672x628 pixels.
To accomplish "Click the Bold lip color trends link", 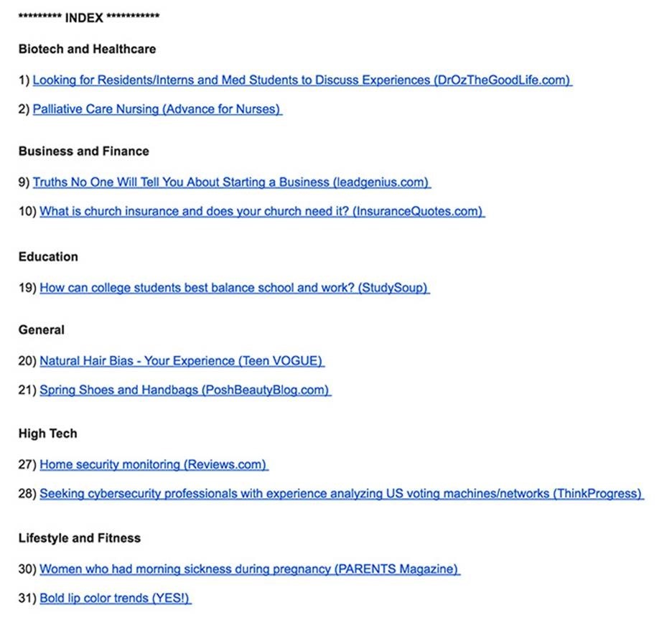I will [115, 598].
